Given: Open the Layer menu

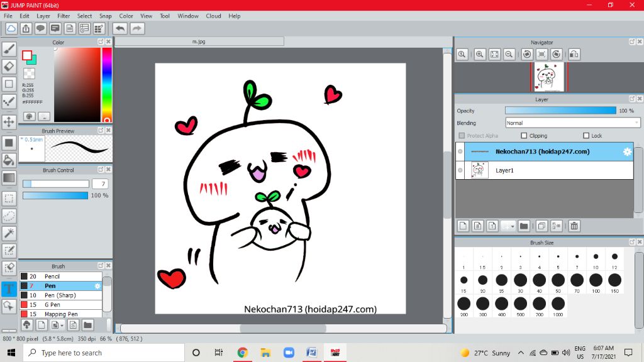Looking at the screenshot, I should pyautogui.click(x=43, y=16).
